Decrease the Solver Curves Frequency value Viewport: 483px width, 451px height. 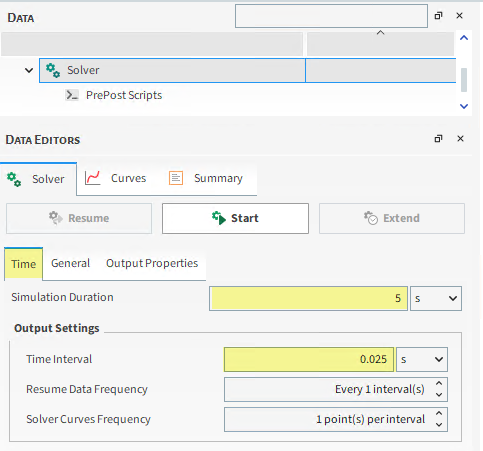439,425
